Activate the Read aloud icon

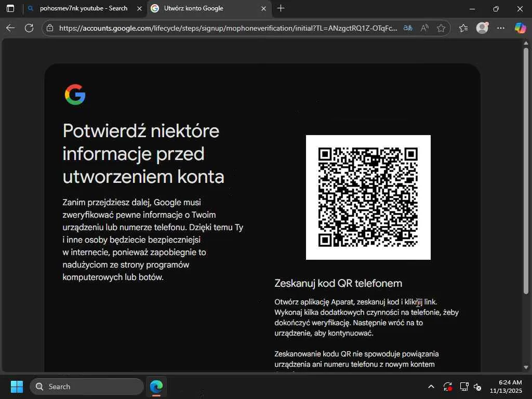tap(424, 28)
